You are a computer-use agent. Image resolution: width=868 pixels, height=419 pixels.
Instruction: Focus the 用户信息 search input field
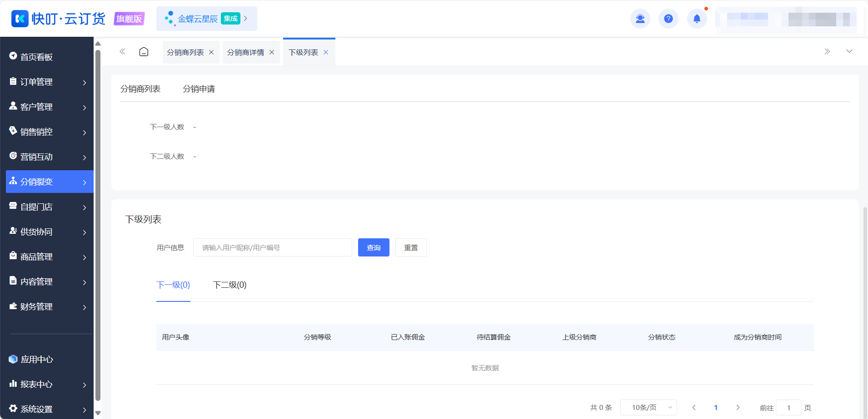coord(273,247)
